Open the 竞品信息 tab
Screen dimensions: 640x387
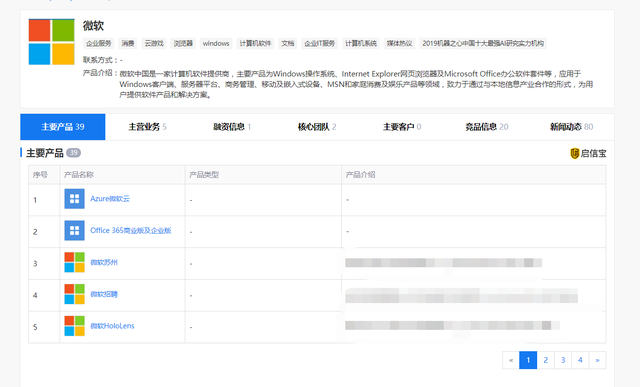click(487, 127)
